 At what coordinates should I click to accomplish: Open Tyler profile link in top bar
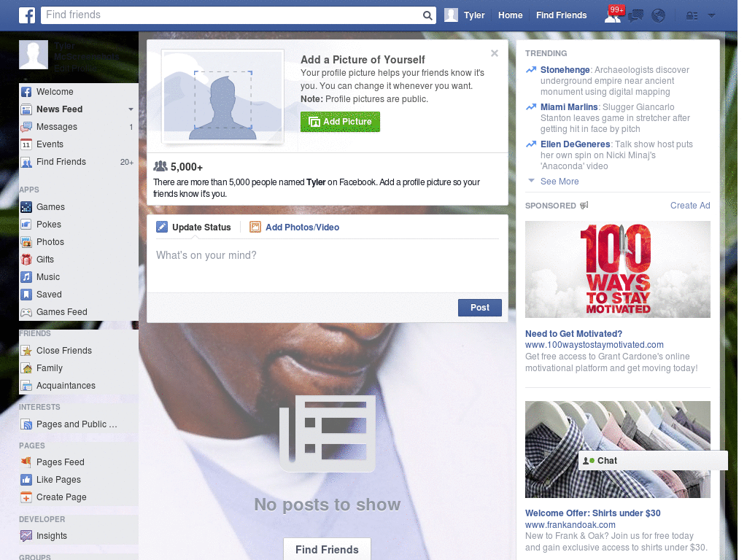click(x=474, y=15)
